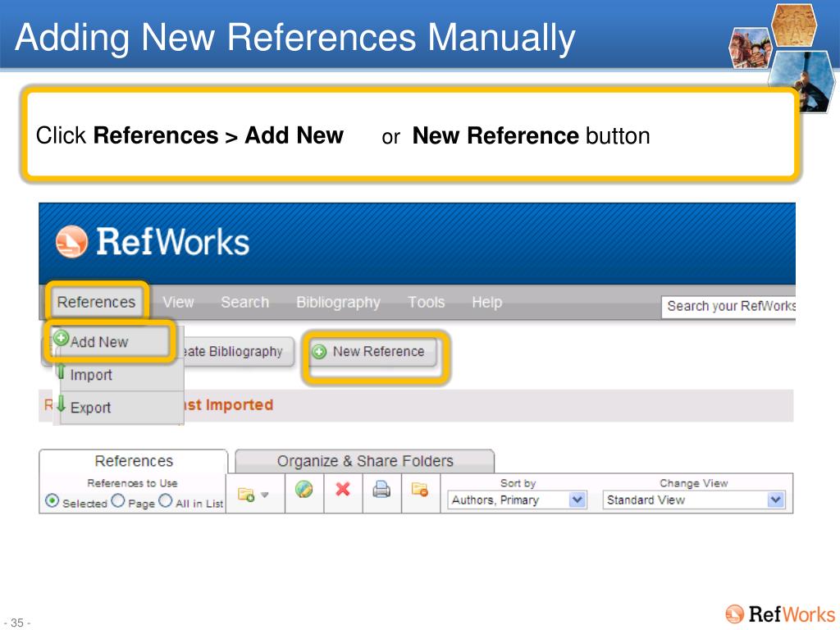Screen dimensions: 840x630
Task: Click the green up arrow beside Import
Action: click(x=61, y=371)
